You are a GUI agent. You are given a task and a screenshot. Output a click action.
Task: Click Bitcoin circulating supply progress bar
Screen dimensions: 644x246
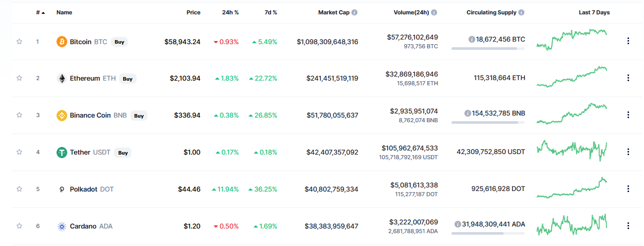point(488,48)
